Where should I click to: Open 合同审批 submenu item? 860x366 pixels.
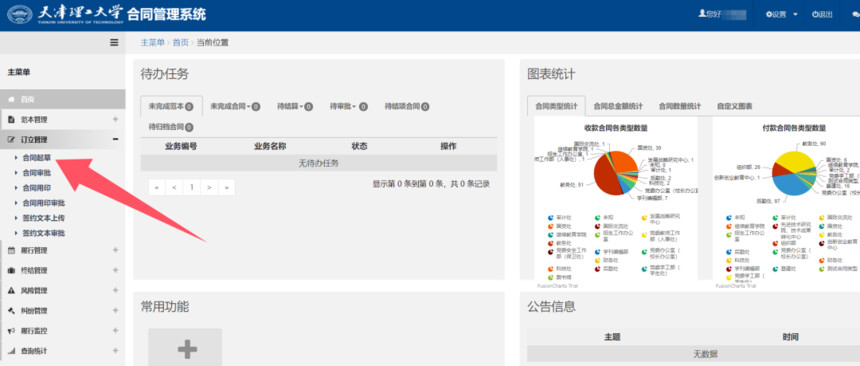(x=37, y=173)
